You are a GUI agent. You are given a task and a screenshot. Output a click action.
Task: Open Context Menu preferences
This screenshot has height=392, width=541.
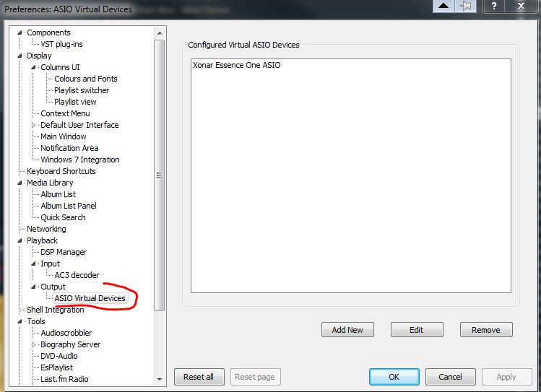(x=65, y=113)
